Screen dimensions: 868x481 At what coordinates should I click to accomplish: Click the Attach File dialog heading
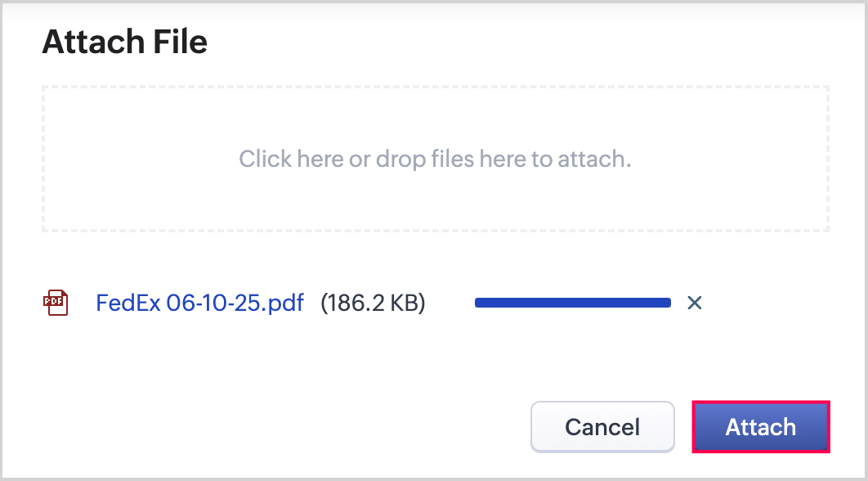point(125,41)
